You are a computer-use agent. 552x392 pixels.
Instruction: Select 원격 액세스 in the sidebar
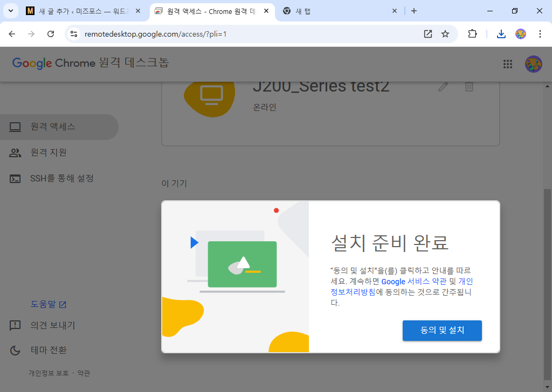59,127
